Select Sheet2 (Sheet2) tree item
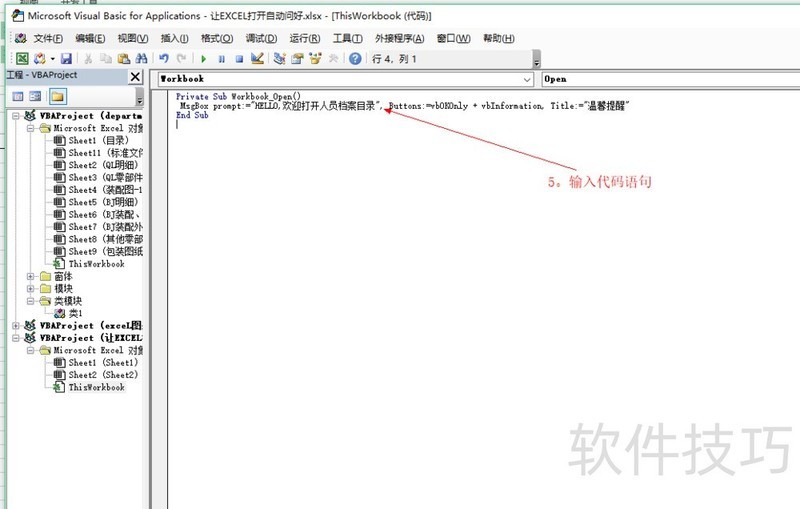 pos(103,375)
